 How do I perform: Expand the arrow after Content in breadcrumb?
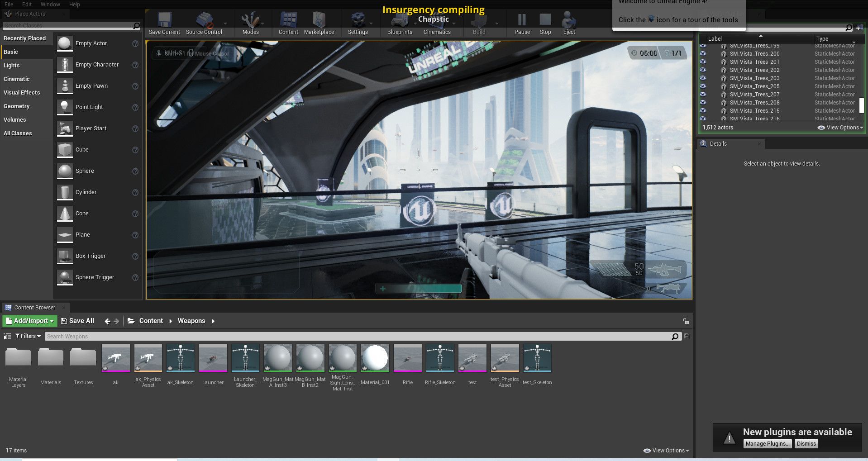pyautogui.click(x=171, y=321)
